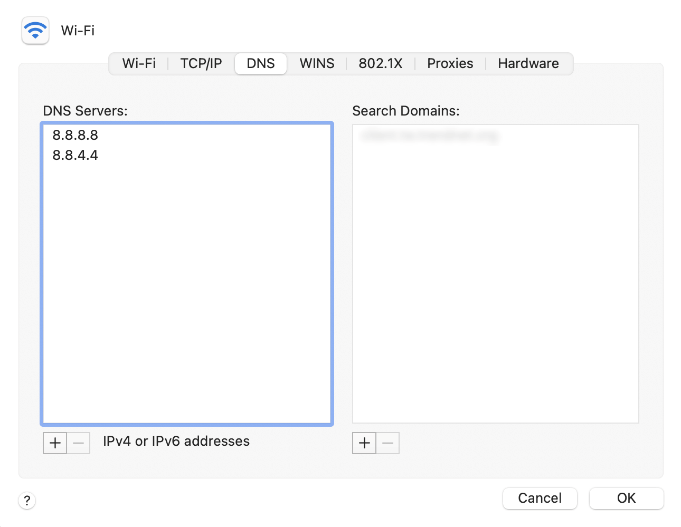Click minus button under Search Domains list
This screenshot has height=527, width=681.
388,442
